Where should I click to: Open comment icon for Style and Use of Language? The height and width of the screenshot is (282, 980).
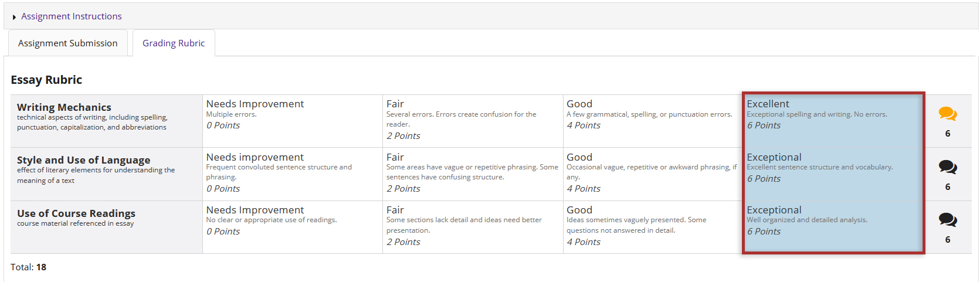(947, 167)
